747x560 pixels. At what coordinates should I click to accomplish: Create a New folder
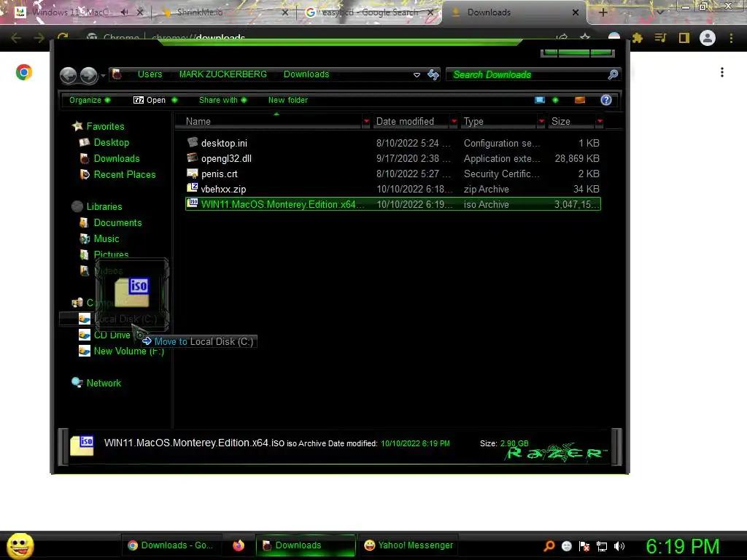coord(287,100)
